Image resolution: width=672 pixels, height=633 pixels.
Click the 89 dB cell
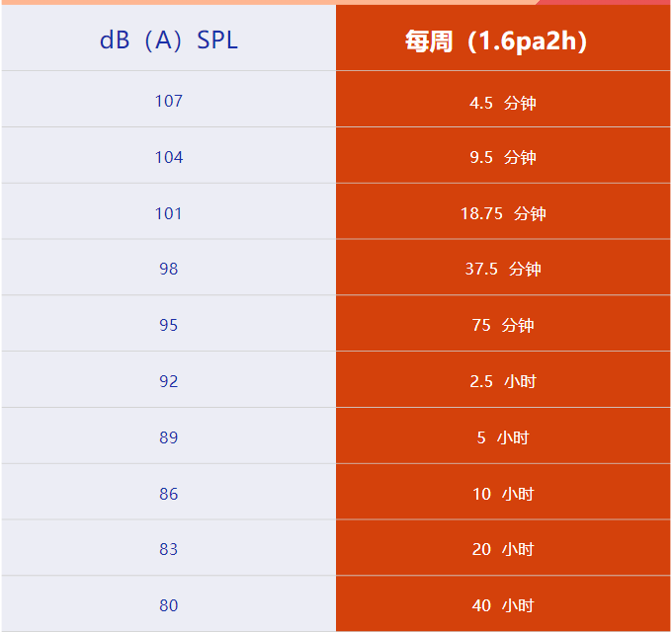[x=169, y=437]
